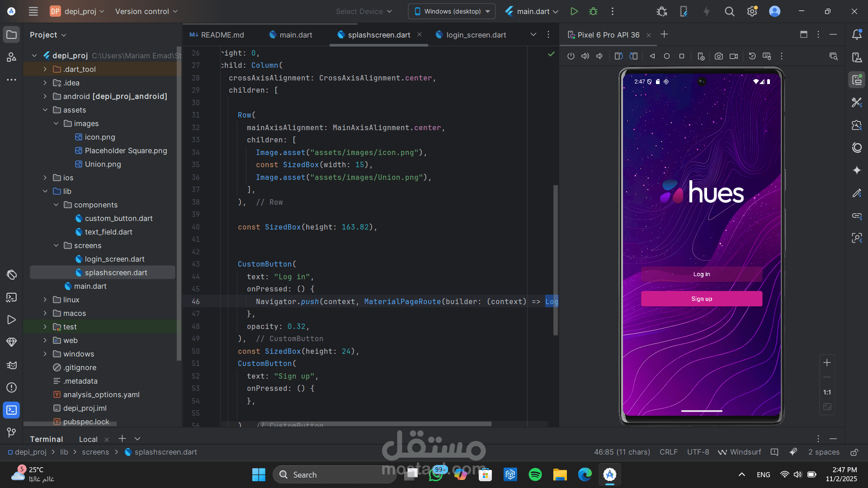Click the taskbar Search box

click(335, 474)
